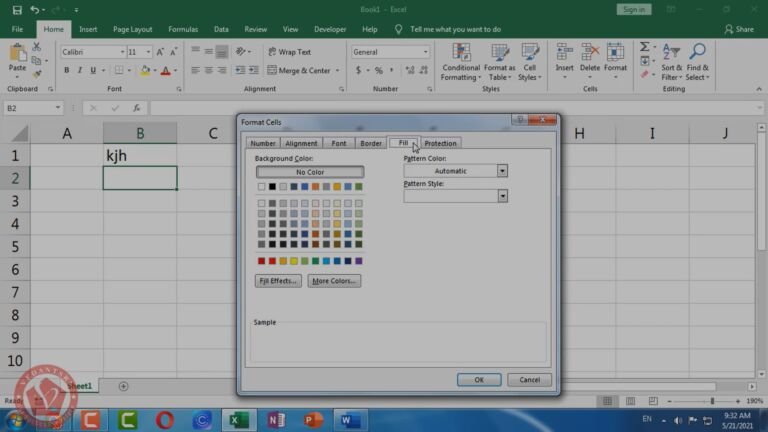Screen dimensions: 768x432
Task: Open the Alignment tab in Format Cells
Action: point(301,143)
